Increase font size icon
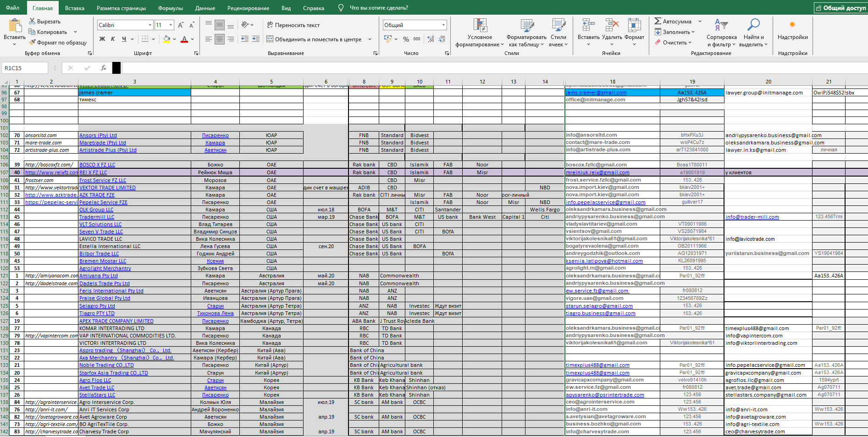Image resolution: width=868 pixels, height=437 pixels. pos(181,25)
